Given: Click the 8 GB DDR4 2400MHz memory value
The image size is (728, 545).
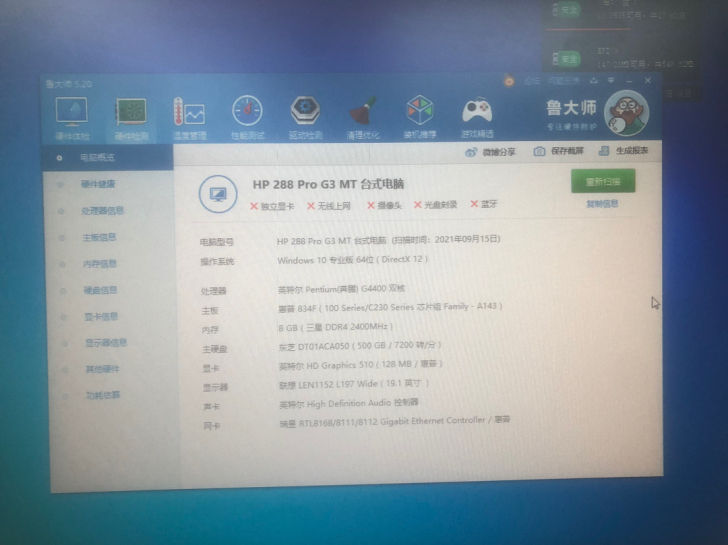Looking at the screenshot, I should click(x=336, y=327).
